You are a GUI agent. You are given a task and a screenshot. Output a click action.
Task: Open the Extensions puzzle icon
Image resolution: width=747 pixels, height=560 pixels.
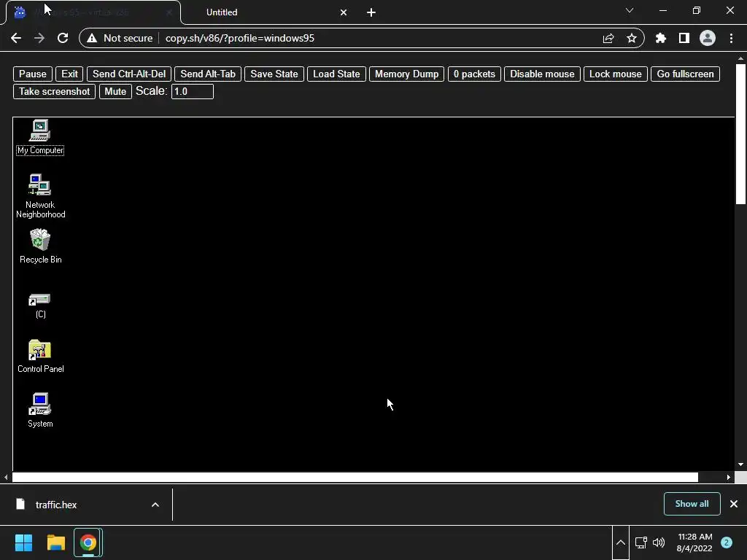coord(661,38)
